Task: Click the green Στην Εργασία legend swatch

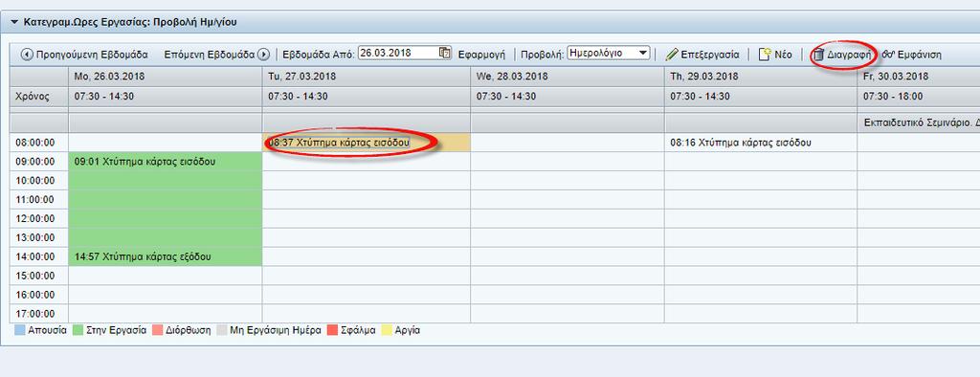Action: click(78, 330)
